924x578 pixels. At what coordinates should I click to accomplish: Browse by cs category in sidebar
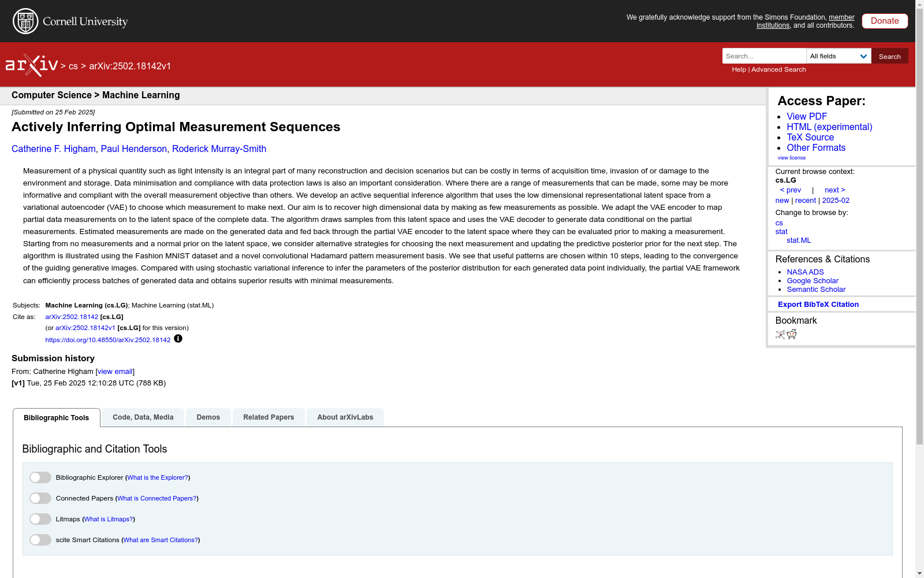click(x=779, y=223)
